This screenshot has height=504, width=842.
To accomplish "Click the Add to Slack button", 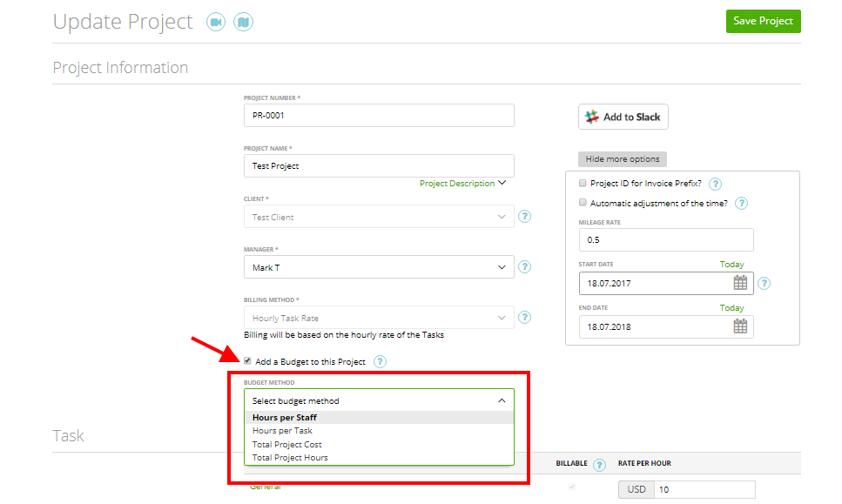I will tap(623, 117).
